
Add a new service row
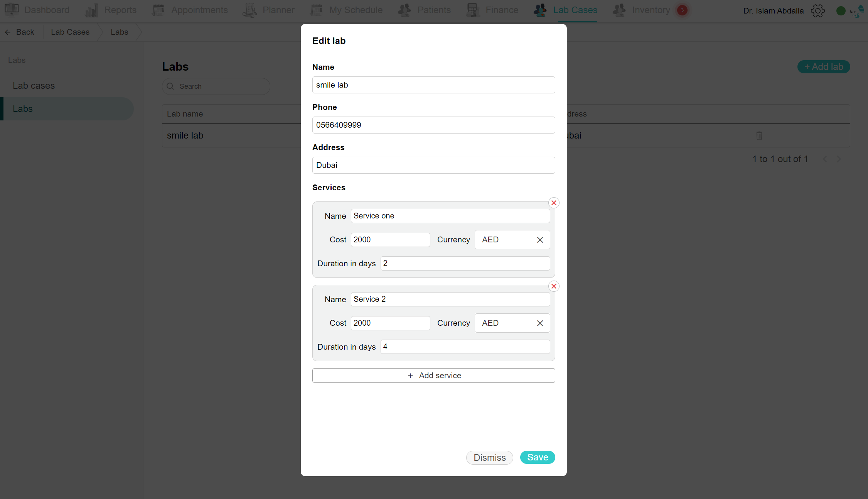point(433,376)
